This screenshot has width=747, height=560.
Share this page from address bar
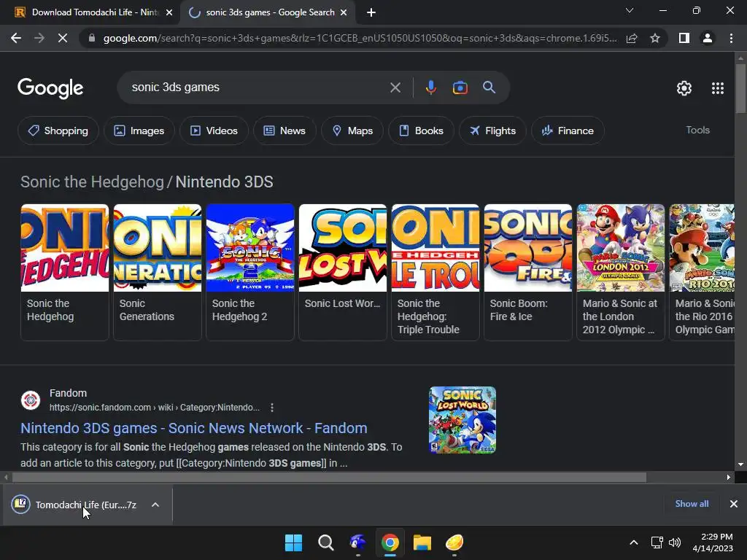632,38
